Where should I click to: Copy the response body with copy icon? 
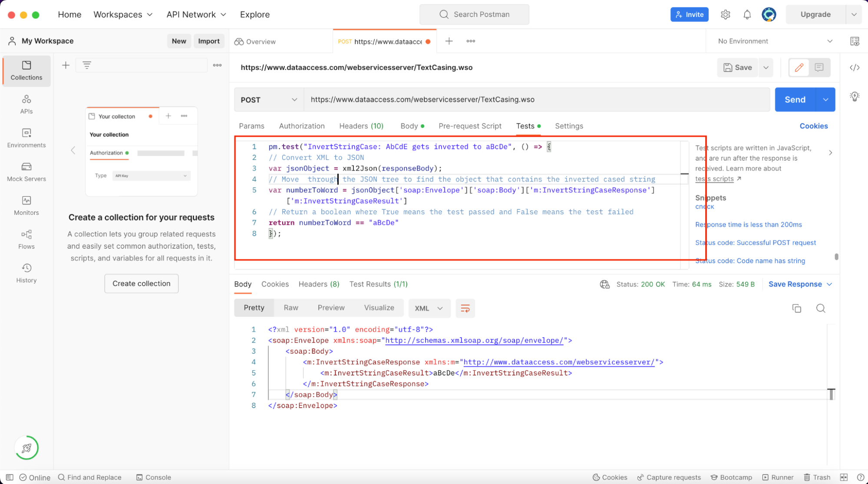(796, 308)
